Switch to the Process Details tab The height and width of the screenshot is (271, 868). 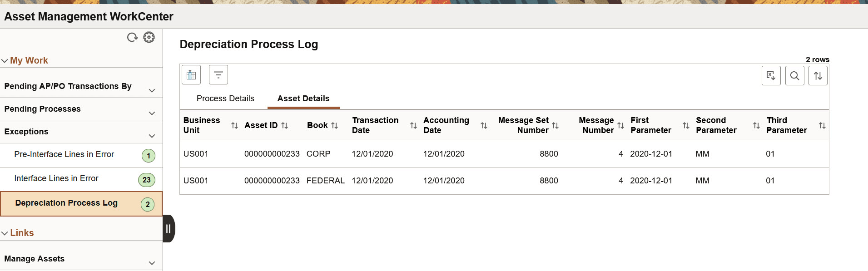tap(225, 98)
